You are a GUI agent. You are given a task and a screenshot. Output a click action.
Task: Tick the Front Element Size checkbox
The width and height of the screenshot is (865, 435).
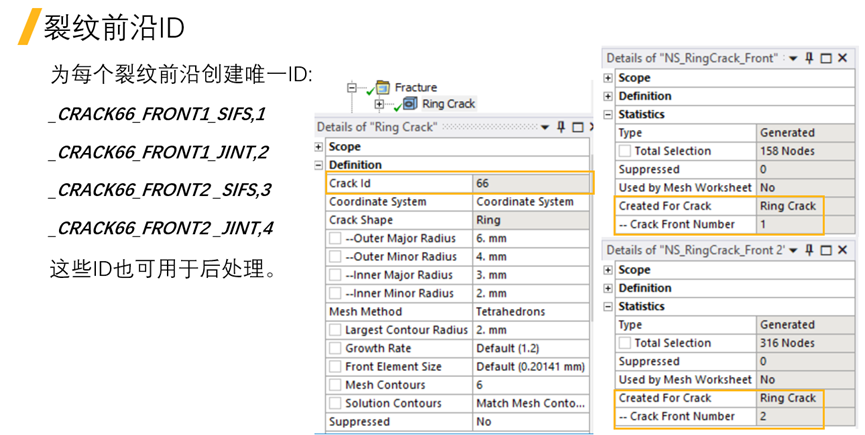[335, 366]
